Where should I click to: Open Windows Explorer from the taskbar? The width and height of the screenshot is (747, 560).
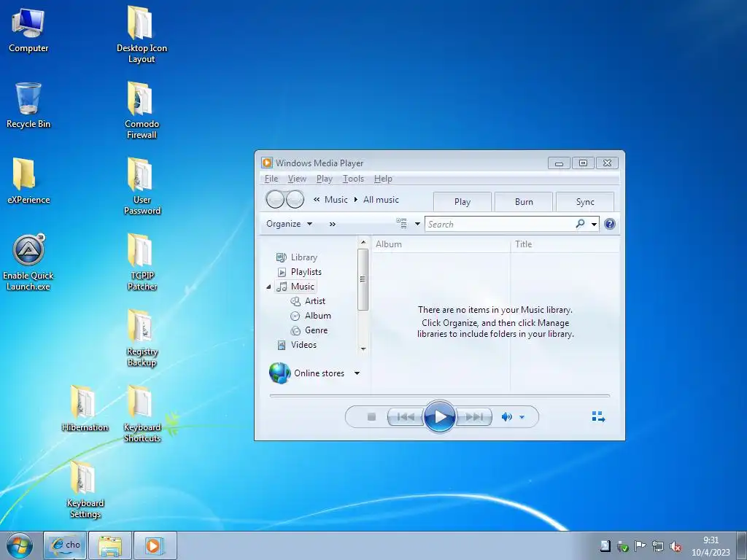tap(110, 545)
